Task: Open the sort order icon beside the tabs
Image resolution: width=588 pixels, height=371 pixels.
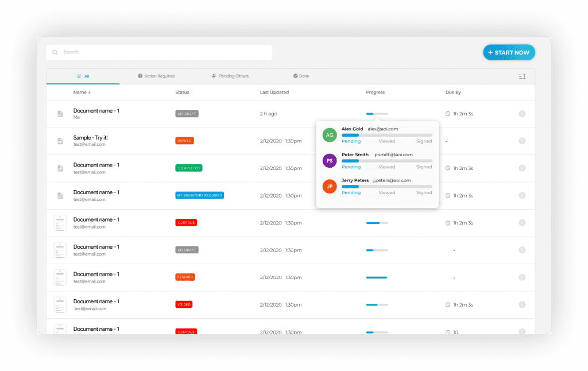Action: click(x=523, y=76)
